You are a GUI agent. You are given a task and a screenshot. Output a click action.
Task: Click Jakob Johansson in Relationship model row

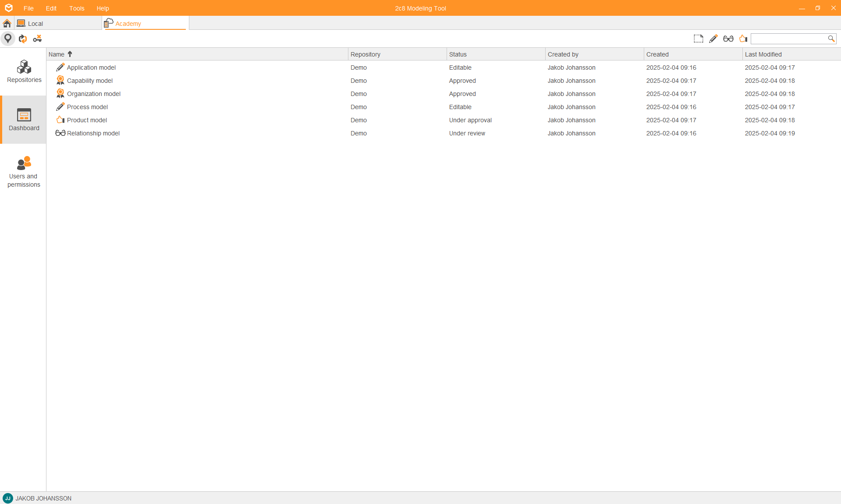[571, 133]
